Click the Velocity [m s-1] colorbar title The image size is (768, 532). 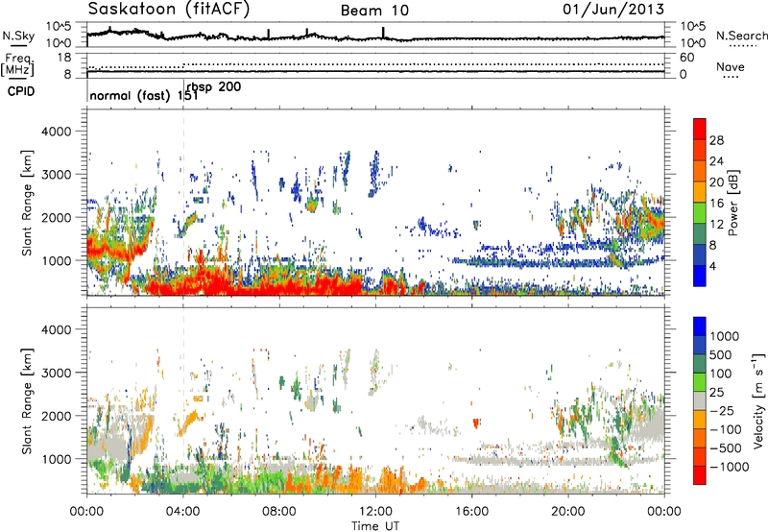tap(758, 400)
